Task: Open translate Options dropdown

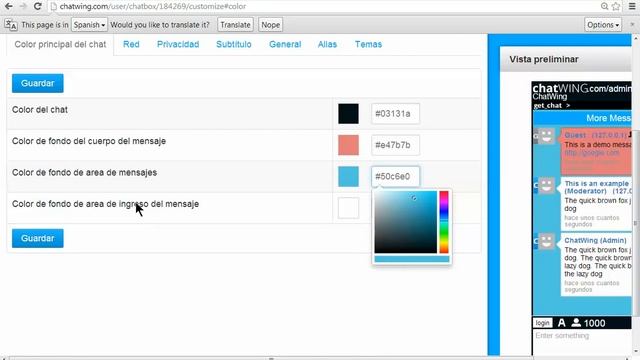Action: pos(603,25)
